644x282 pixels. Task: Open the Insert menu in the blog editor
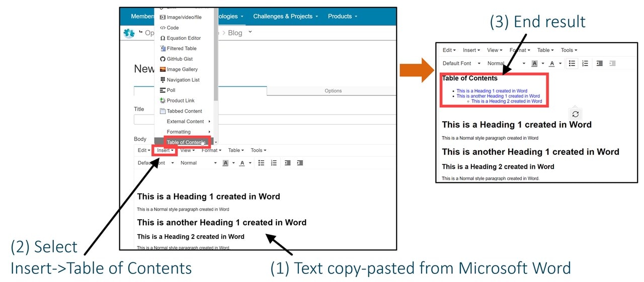pyautogui.click(x=165, y=150)
